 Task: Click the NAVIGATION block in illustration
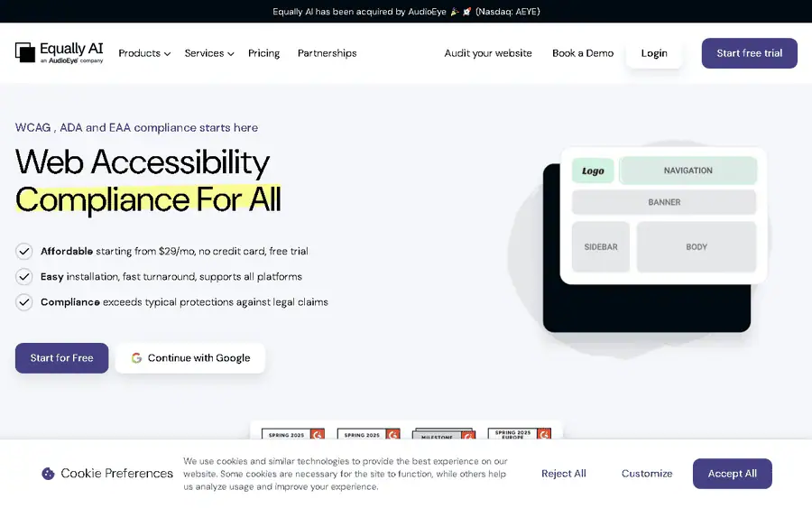click(x=688, y=171)
